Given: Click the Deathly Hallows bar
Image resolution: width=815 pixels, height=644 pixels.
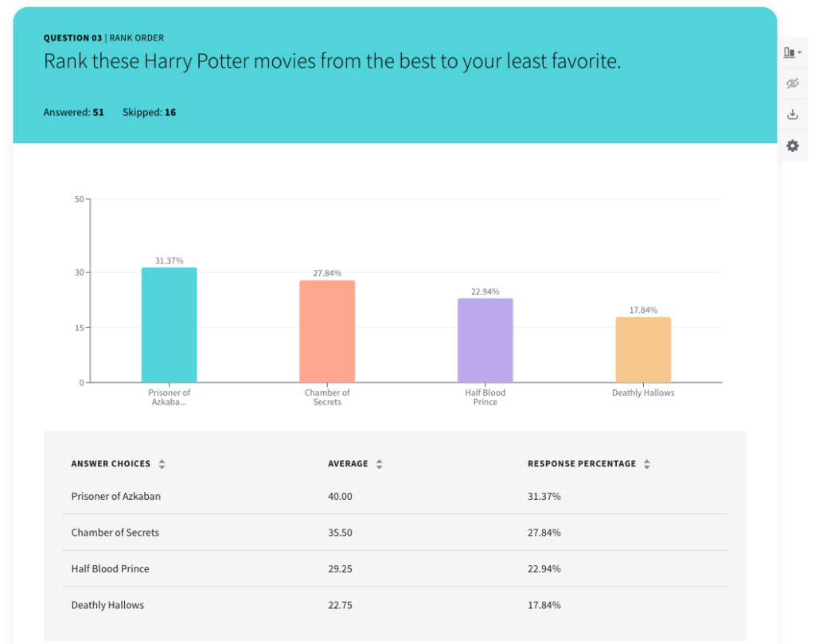Looking at the screenshot, I should [x=643, y=349].
